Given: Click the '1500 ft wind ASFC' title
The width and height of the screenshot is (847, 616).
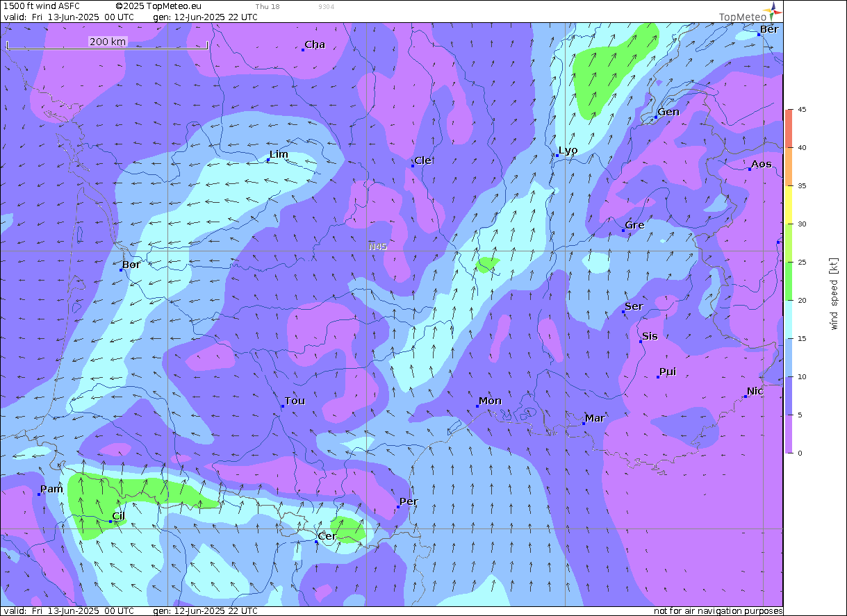Looking at the screenshot, I should (x=42, y=6).
